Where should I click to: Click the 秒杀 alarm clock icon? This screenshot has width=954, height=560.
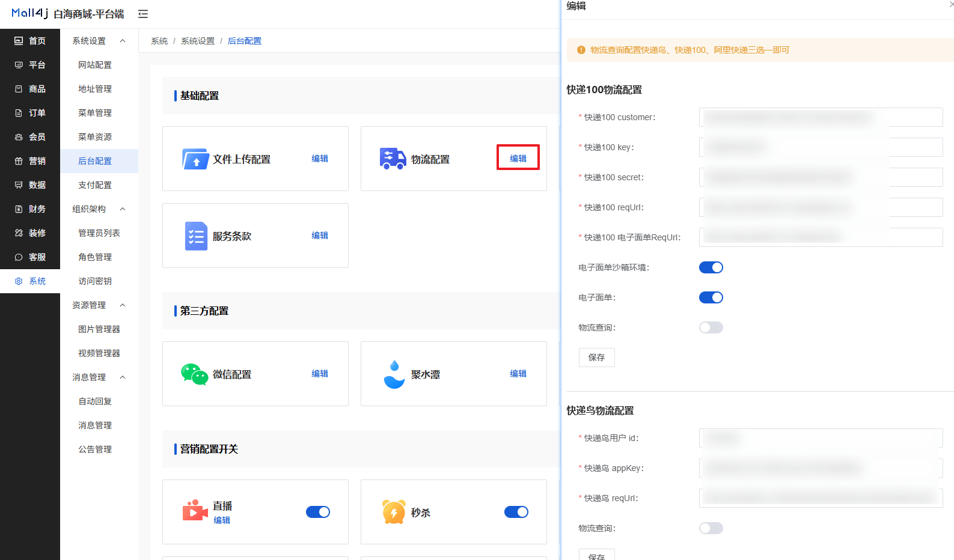coord(394,512)
